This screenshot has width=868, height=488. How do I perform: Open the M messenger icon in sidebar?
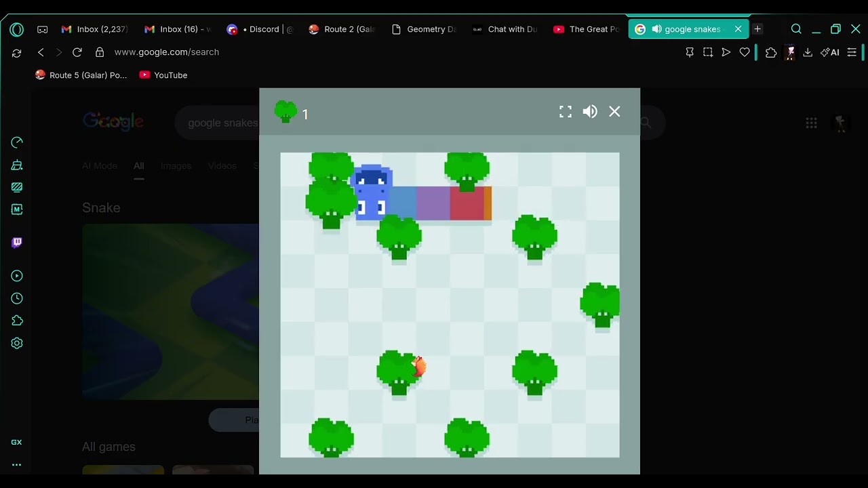pyautogui.click(x=17, y=209)
